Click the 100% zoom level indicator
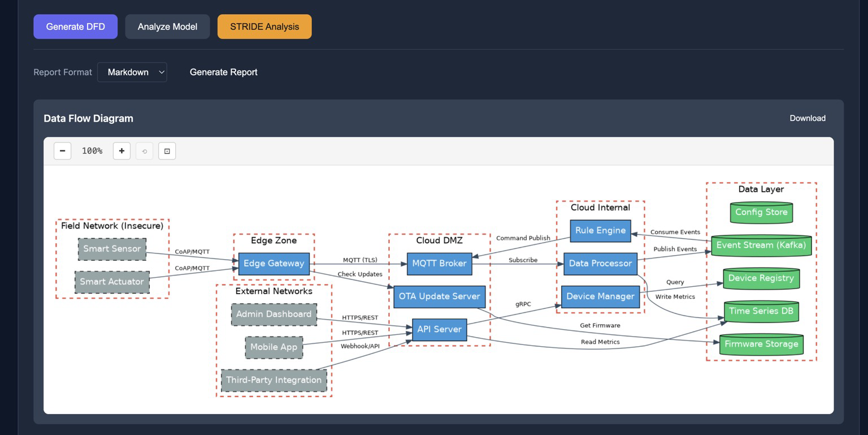 click(x=92, y=151)
